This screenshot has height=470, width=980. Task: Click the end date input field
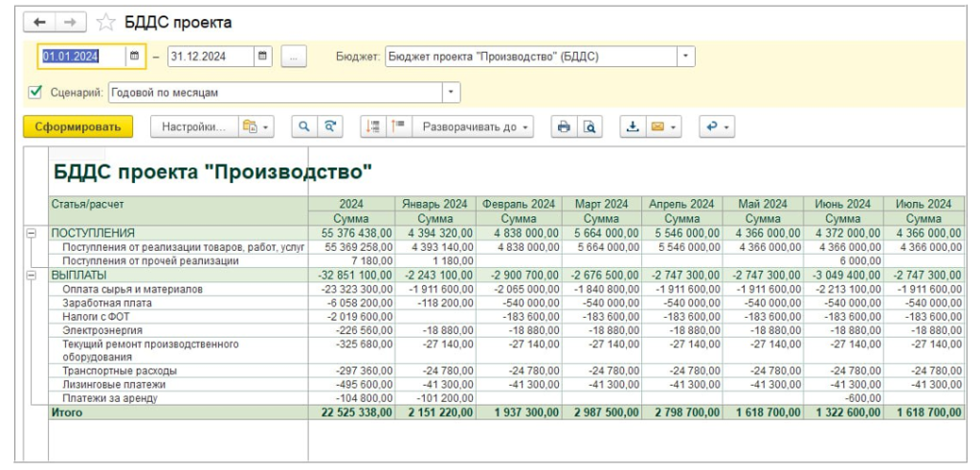210,56
